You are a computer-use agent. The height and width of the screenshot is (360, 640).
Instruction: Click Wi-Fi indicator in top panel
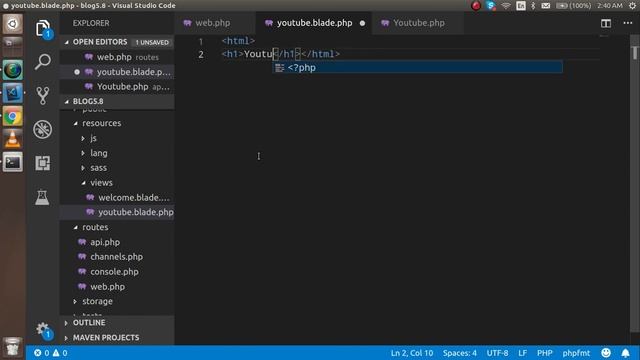[506, 6]
